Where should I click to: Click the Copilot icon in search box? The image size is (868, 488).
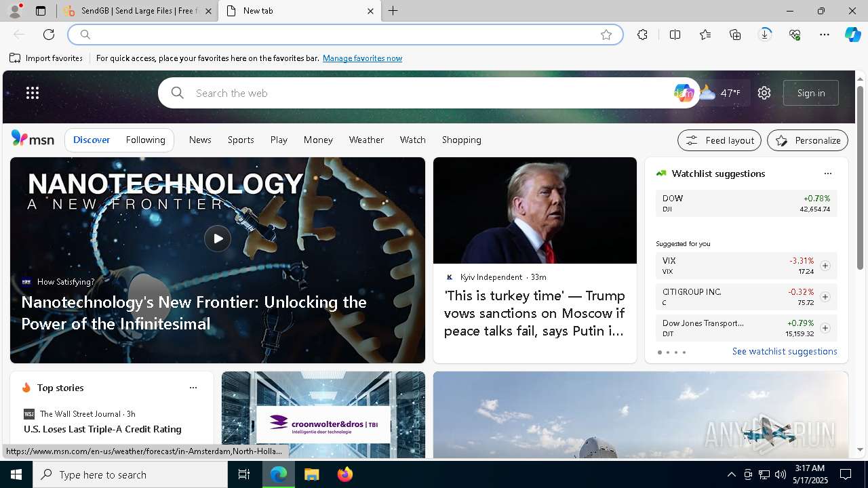683,93
